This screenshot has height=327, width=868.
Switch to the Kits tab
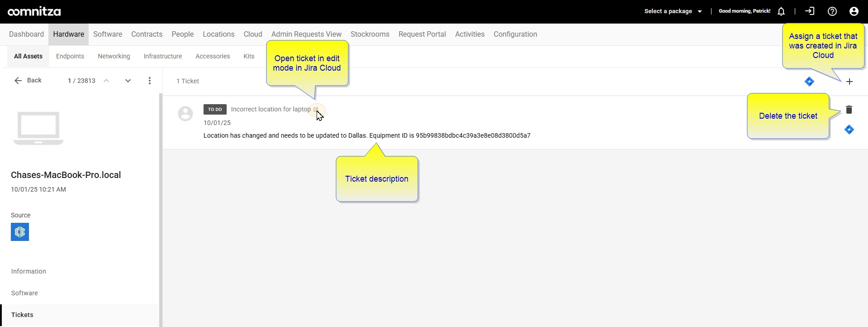pyautogui.click(x=249, y=57)
